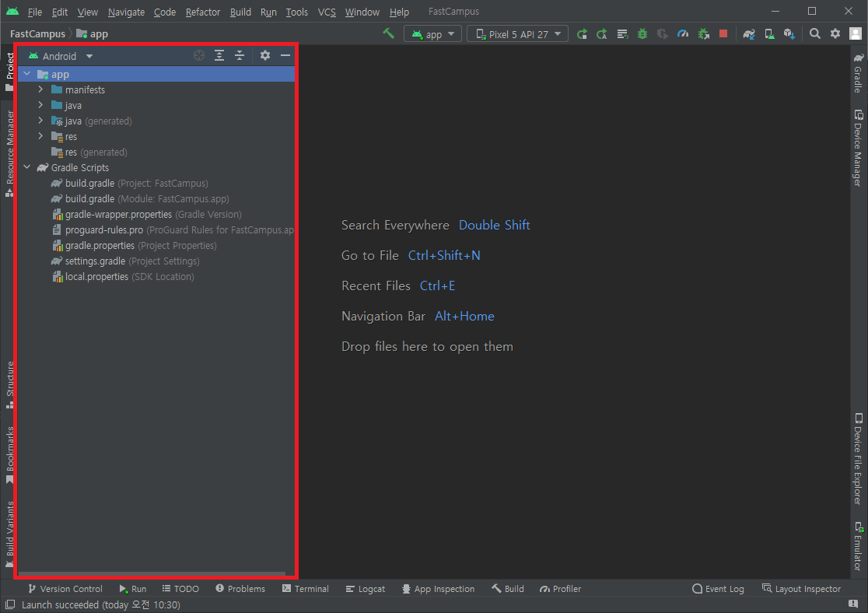Screen dimensions: 868x613
Task: Expand the java (generated) folder
Action: [40, 120]
